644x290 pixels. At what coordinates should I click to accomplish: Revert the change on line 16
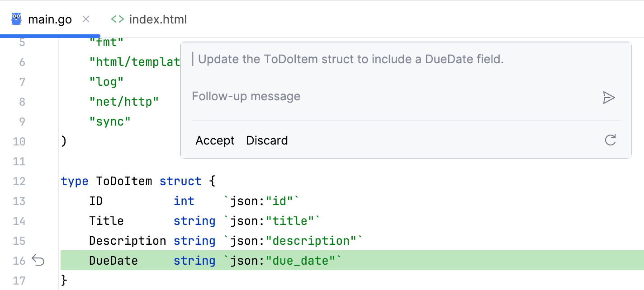(38, 260)
